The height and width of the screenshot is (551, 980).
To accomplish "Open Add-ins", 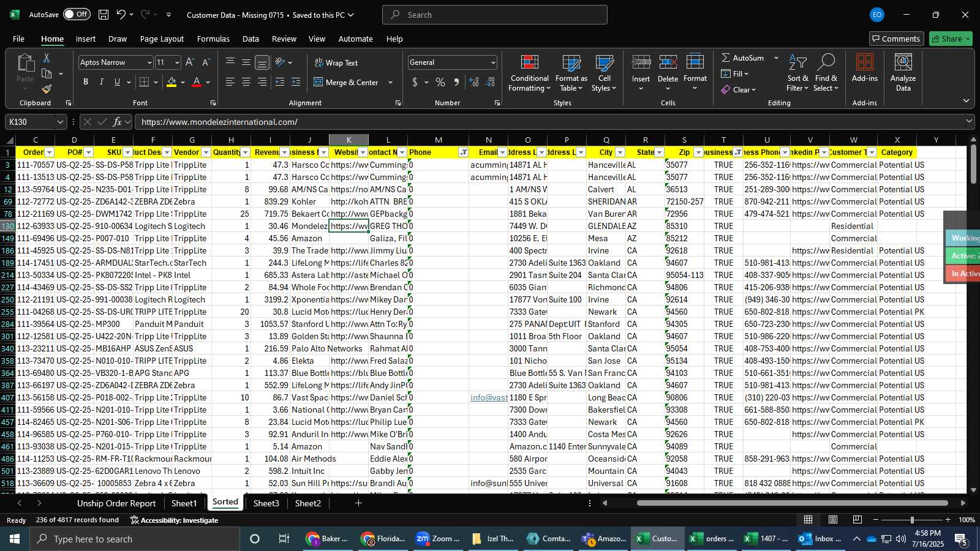I will coord(865,69).
